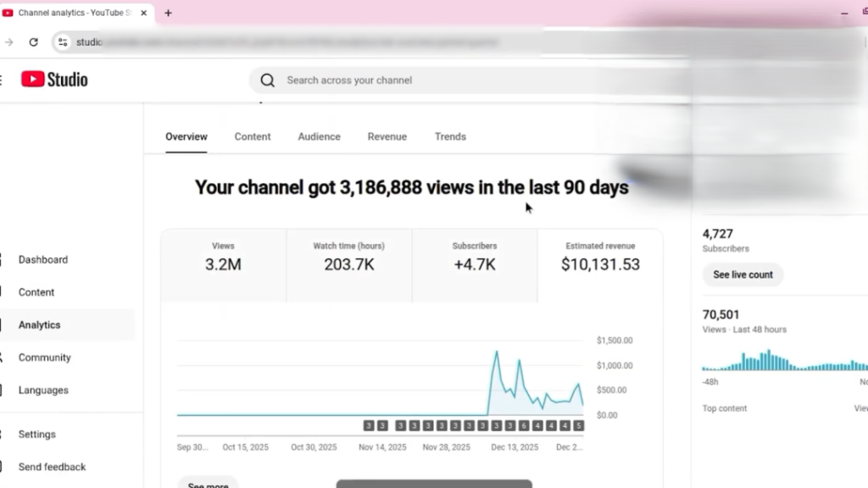868x488 pixels.
Task: Click the YouTube Studio logo
Action: coord(54,80)
